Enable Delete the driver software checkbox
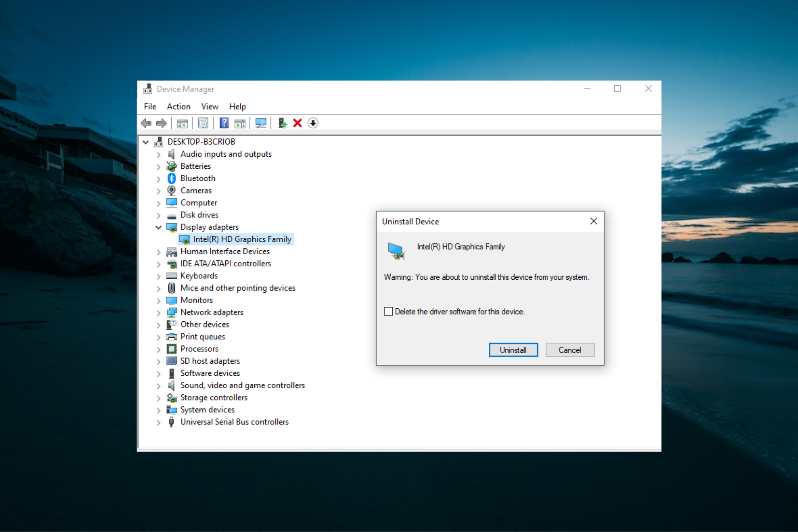798x532 pixels. pos(387,312)
